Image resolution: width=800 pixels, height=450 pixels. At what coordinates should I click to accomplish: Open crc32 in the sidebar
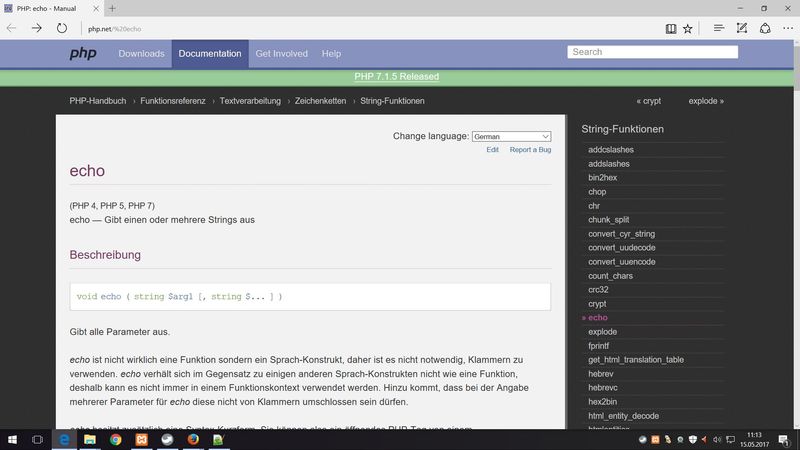[x=598, y=290]
